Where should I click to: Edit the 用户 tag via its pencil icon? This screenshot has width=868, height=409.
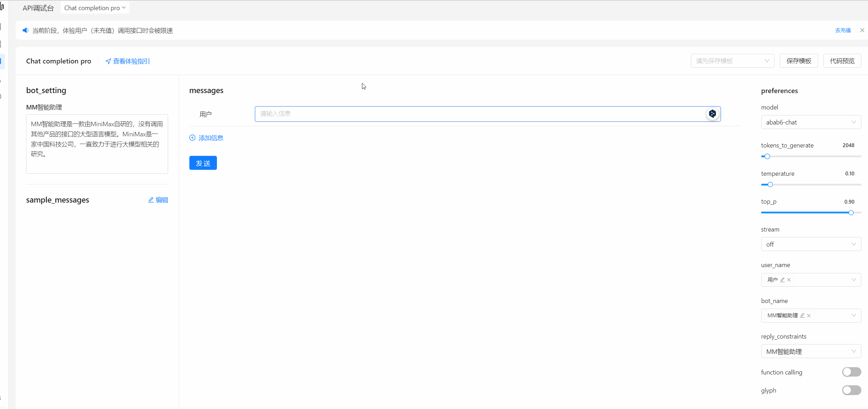click(783, 280)
